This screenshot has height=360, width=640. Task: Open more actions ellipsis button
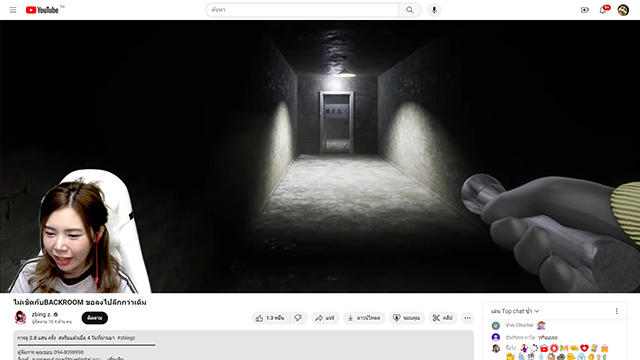point(467,318)
